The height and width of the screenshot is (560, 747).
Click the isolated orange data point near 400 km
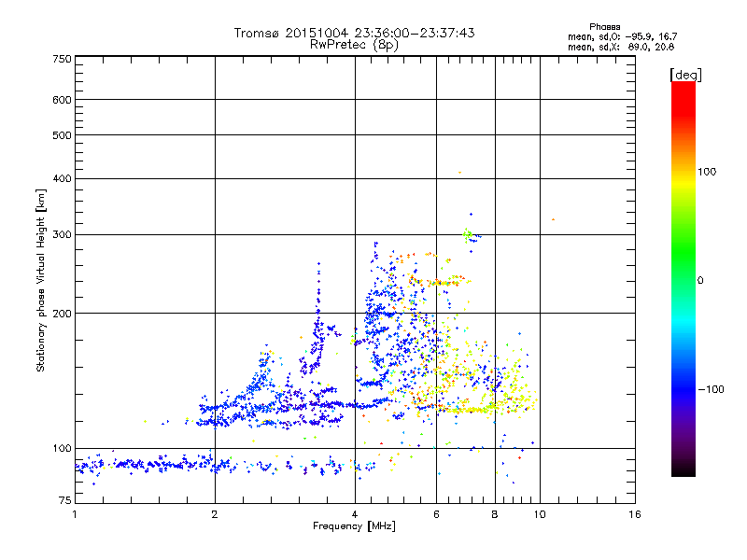tap(459, 173)
